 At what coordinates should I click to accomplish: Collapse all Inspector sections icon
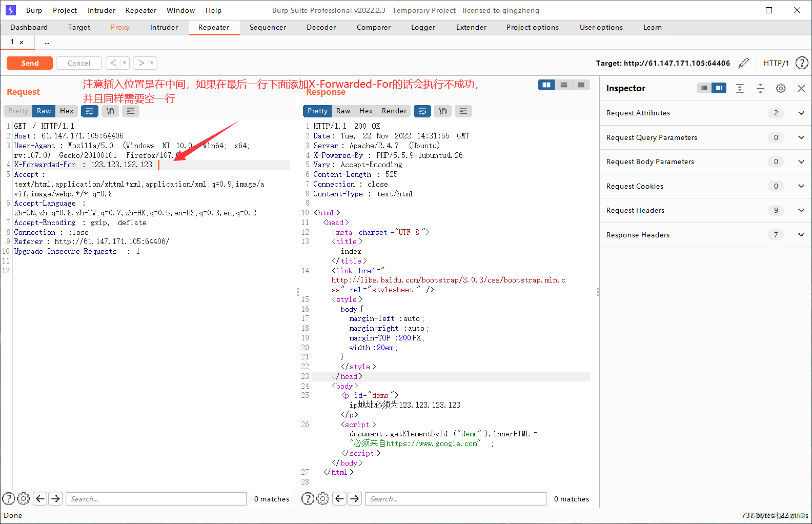point(760,88)
